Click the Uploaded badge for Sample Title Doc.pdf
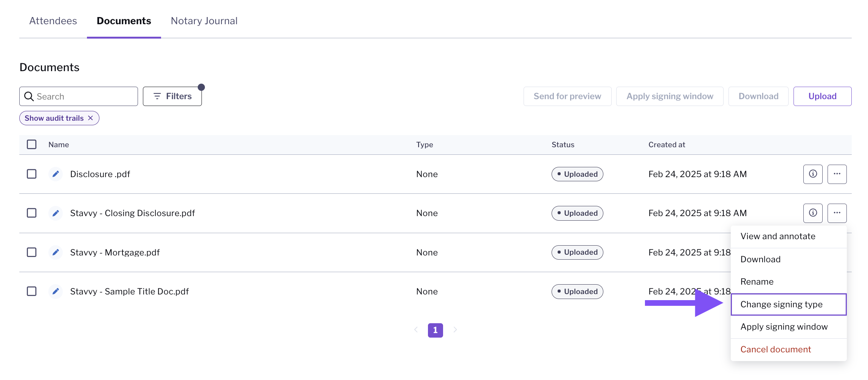This screenshot has height=380, width=868. (x=577, y=291)
